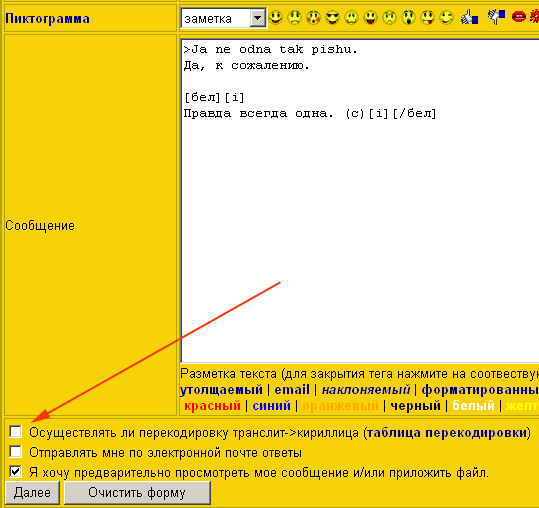The image size is (539, 508).
Task: Insert the smiling face emoticon
Action: click(276, 18)
